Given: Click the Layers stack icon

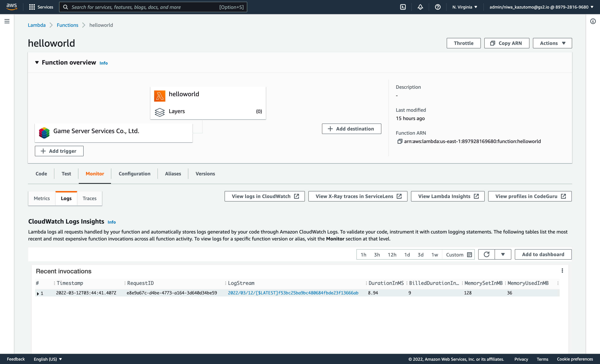Looking at the screenshot, I should tap(160, 112).
